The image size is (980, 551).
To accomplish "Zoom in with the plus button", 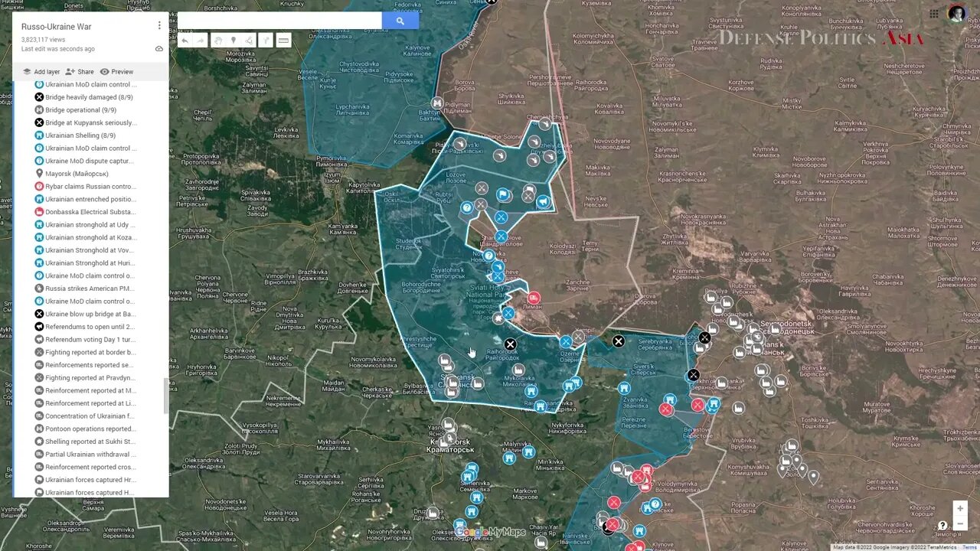I will click(960, 509).
